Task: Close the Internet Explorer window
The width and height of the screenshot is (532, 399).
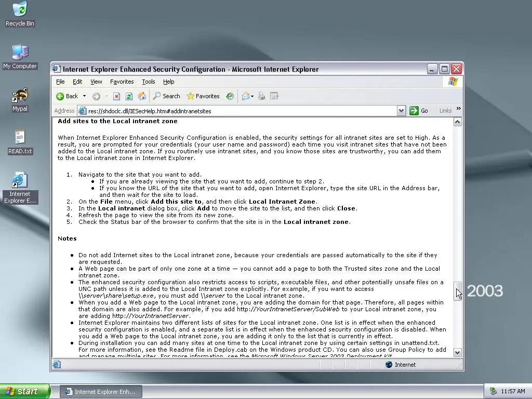Action: pyautogui.click(x=456, y=69)
